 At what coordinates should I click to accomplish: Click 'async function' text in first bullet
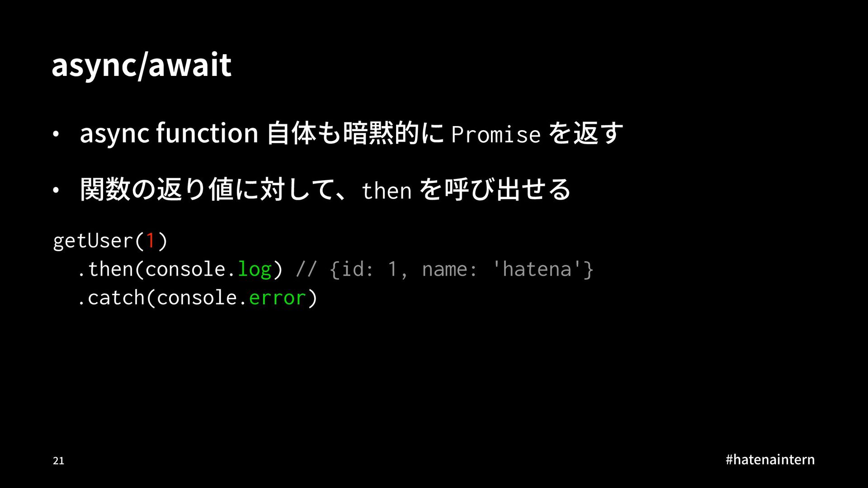coord(169,133)
